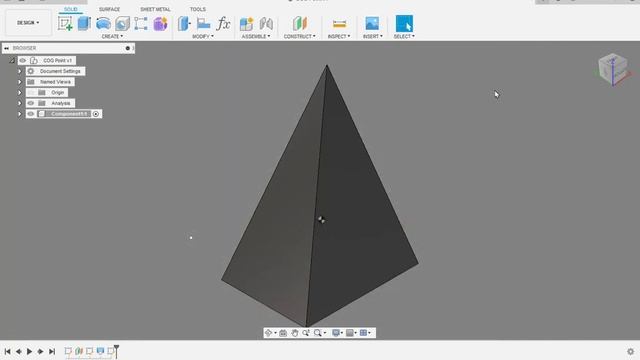Select the construction plane timeline feature
Screen dimensions: 640x360
click(79, 351)
